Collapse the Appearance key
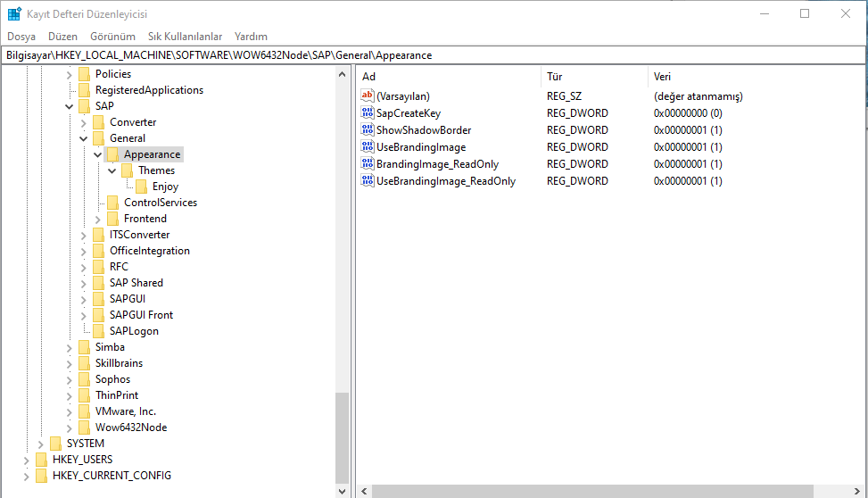This screenshot has height=498, width=868. pos(98,154)
